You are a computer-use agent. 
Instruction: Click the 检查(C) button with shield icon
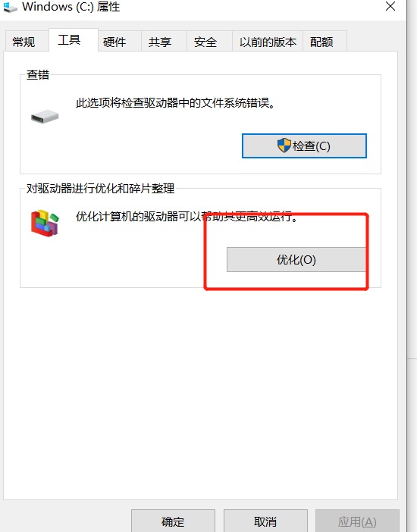[304, 146]
